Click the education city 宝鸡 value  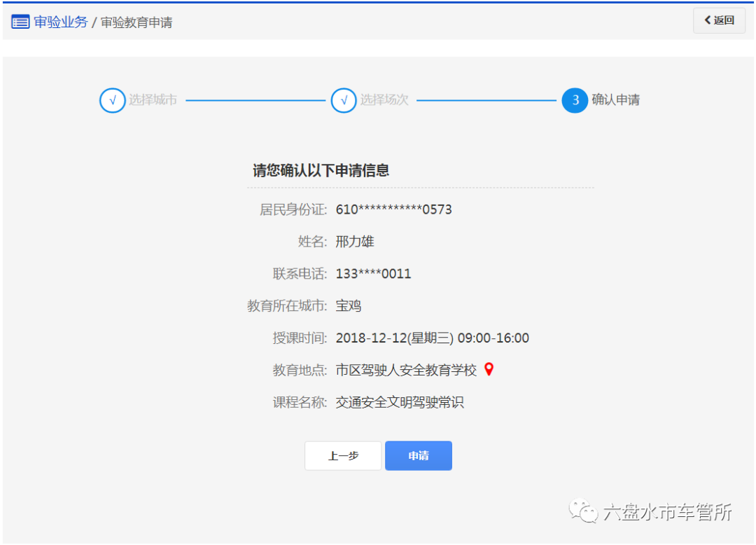pyautogui.click(x=348, y=305)
